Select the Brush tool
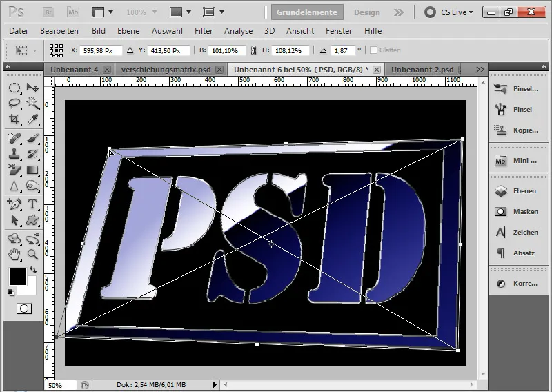This screenshot has width=552, height=392. click(32, 138)
